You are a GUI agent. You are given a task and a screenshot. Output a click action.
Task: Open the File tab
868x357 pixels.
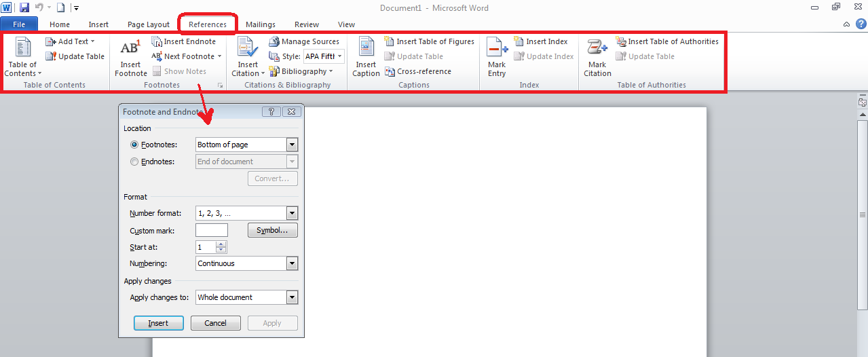tap(19, 24)
